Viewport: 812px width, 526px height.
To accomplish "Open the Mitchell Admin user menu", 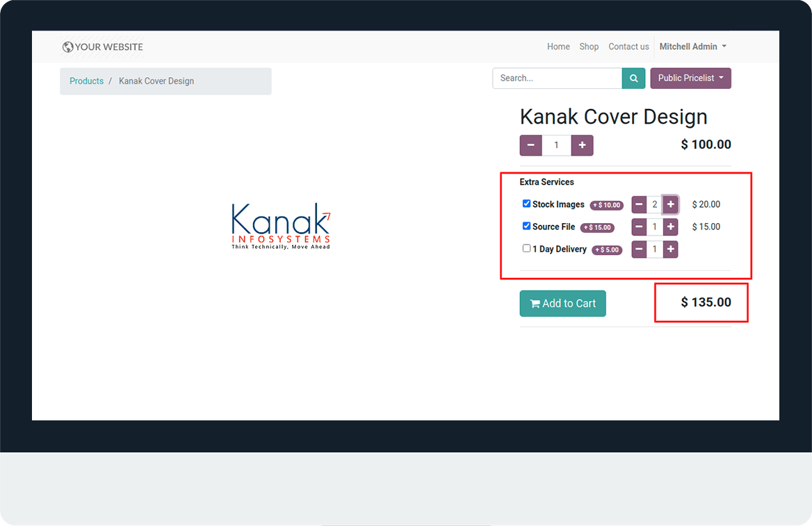I will (692, 47).
